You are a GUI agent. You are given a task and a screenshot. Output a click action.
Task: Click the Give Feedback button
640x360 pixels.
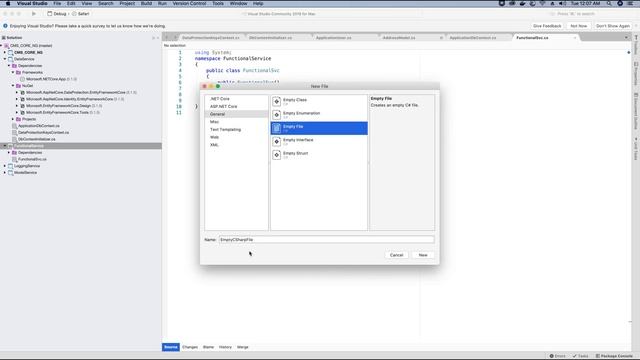click(x=547, y=26)
